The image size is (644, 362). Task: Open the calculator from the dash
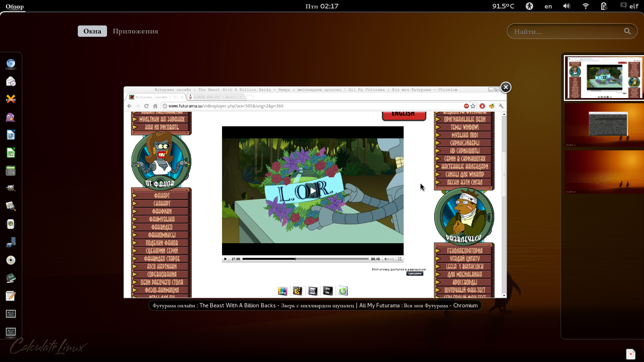(x=10, y=171)
